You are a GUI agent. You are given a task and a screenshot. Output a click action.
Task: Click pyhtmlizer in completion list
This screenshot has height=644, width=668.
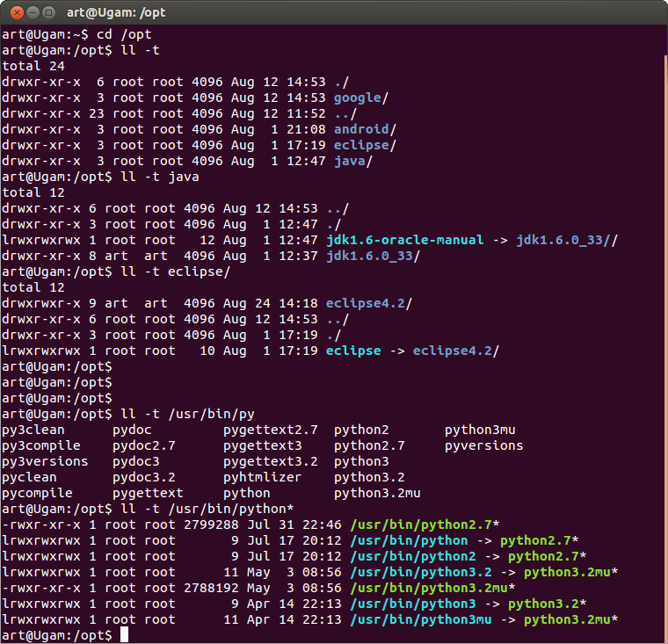(263, 477)
